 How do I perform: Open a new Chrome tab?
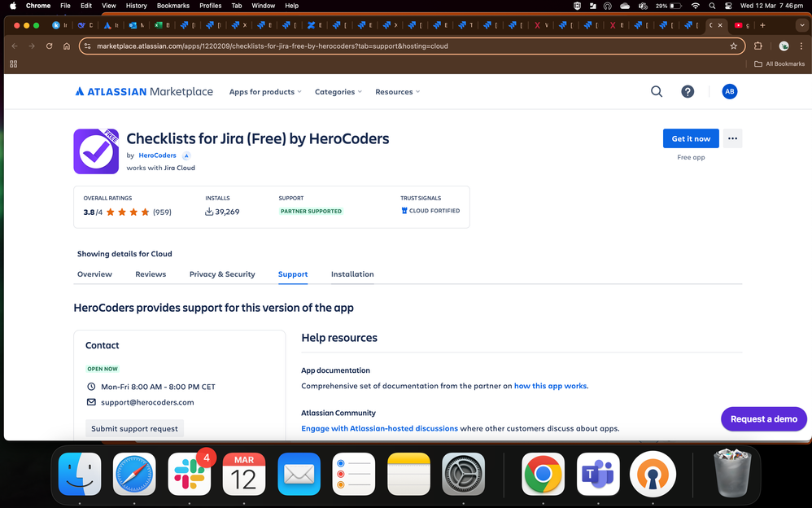tap(762, 25)
